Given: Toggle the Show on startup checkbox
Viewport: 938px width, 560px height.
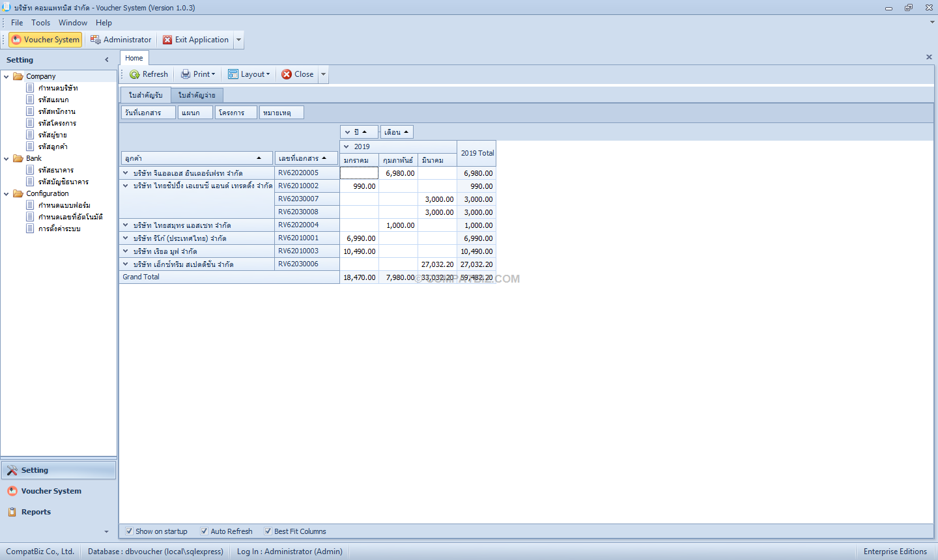Looking at the screenshot, I should [x=130, y=531].
